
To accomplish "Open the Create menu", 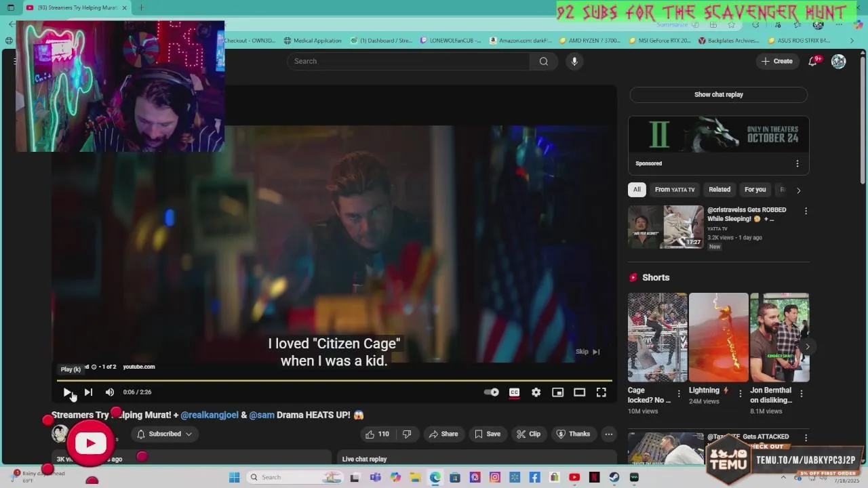I will 776,61.
